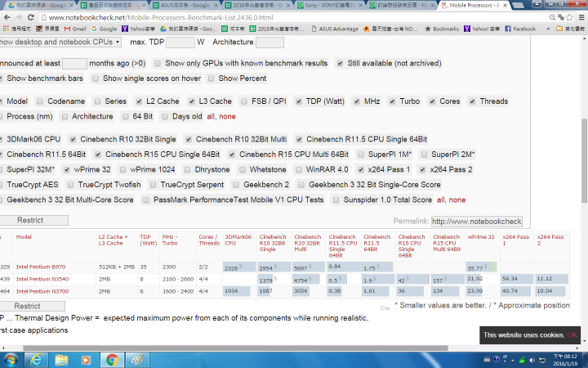Viewport: 588px width, 368px height.
Task: Select the Permalink URL field
Action: point(477,222)
